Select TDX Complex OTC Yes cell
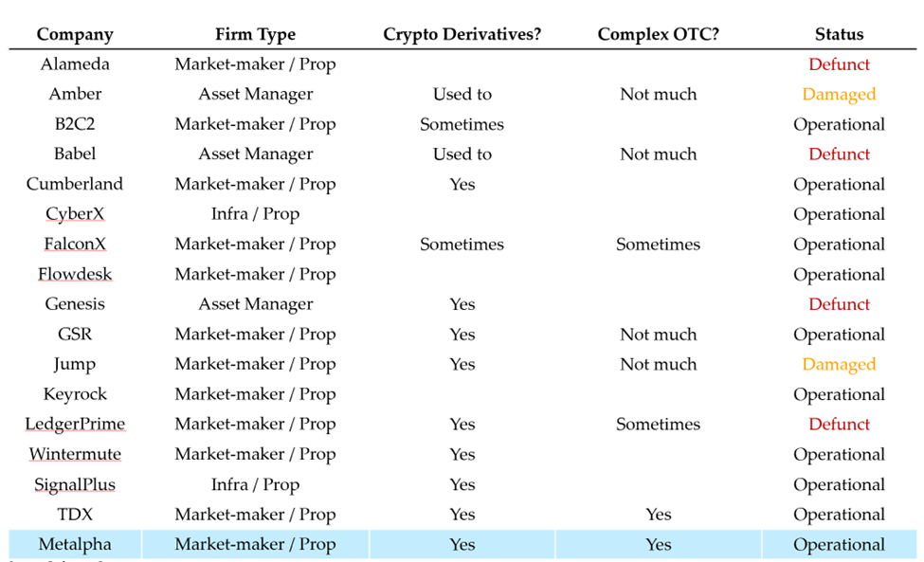This screenshot has height=562, width=924. click(659, 515)
